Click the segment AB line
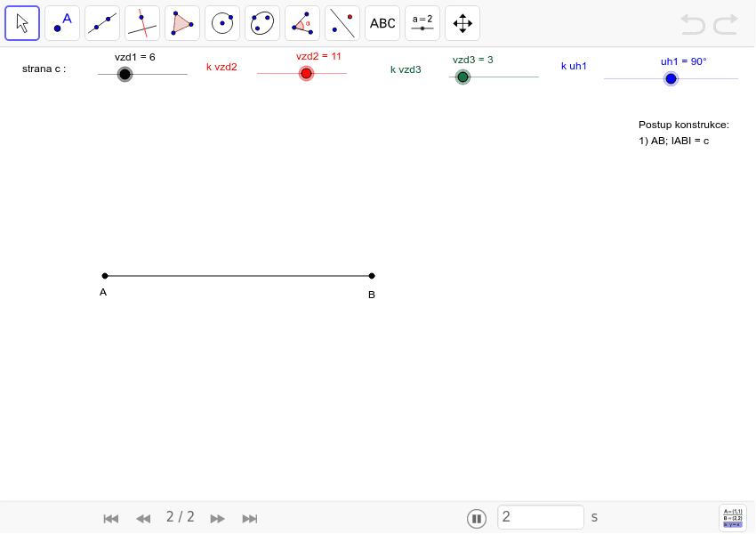 pyautogui.click(x=238, y=276)
